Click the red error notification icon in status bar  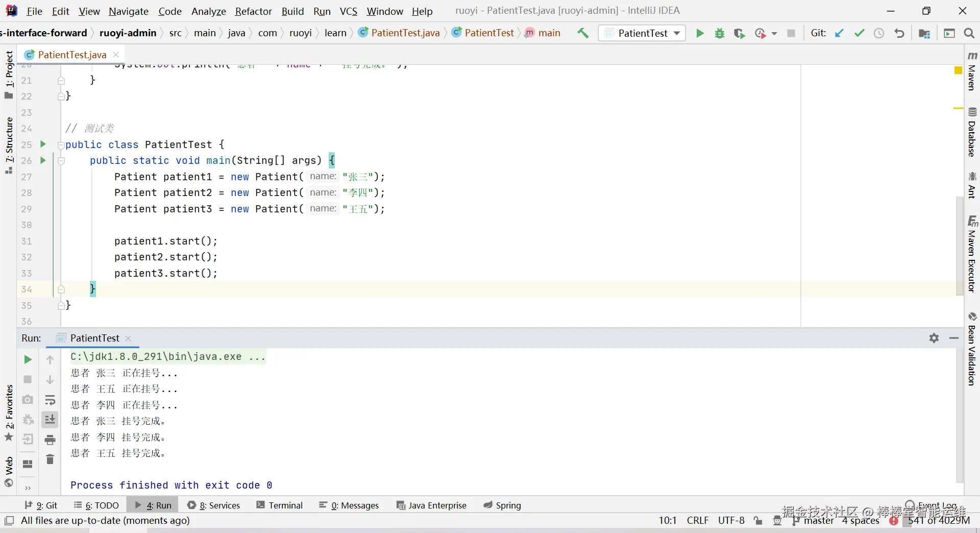(894, 521)
